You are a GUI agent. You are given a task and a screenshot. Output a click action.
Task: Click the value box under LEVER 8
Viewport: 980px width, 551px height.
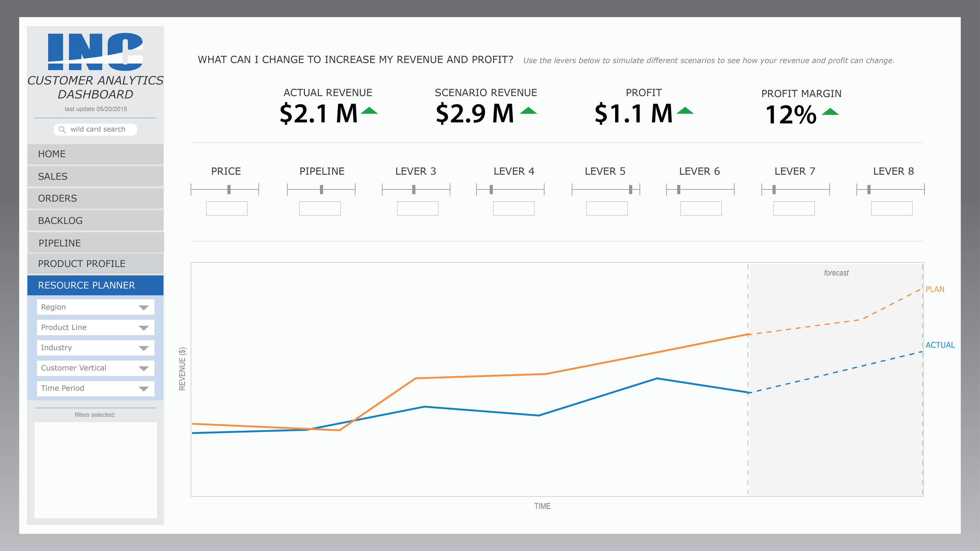pos(892,208)
